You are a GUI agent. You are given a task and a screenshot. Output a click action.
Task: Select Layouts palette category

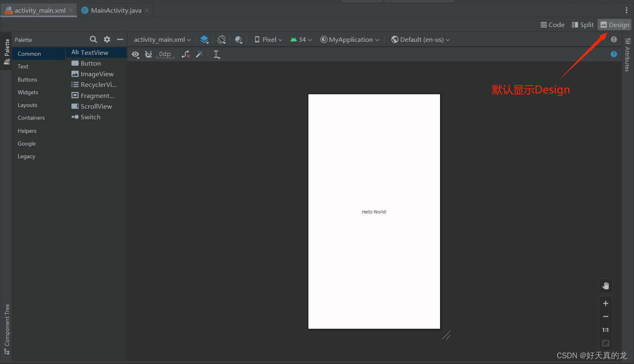tap(39, 105)
